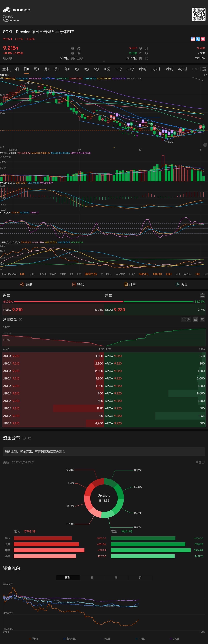
Task: Open the depth level count dropdown showing 10
Action: (202, 319)
